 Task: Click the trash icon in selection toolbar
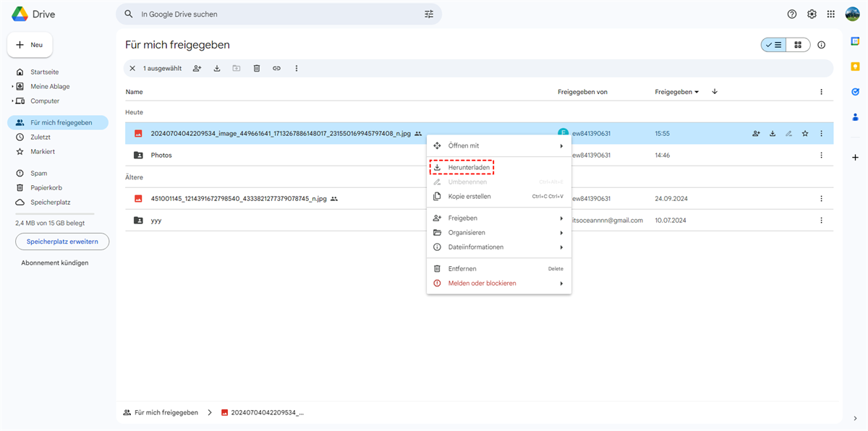point(257,69)
